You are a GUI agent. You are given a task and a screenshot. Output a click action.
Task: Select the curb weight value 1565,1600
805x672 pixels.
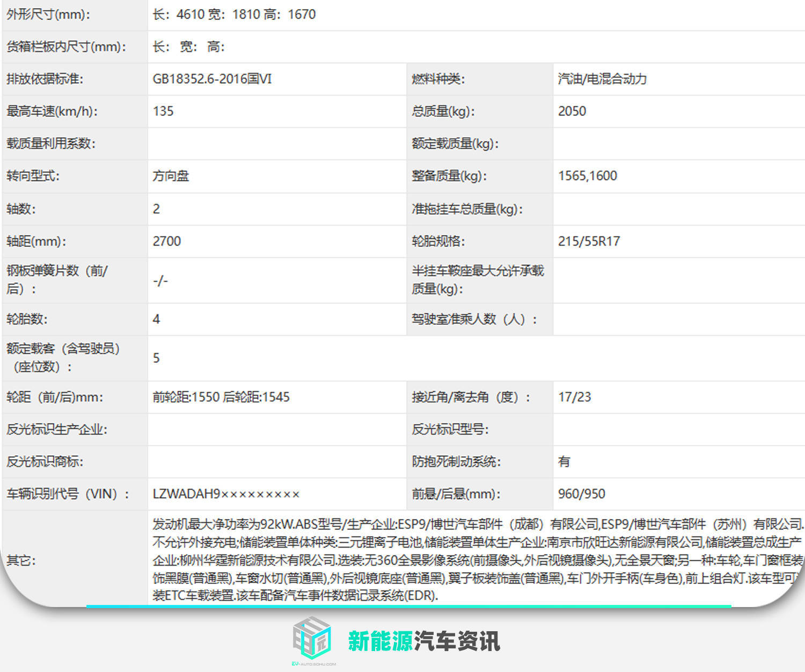[x=588, y=176]
